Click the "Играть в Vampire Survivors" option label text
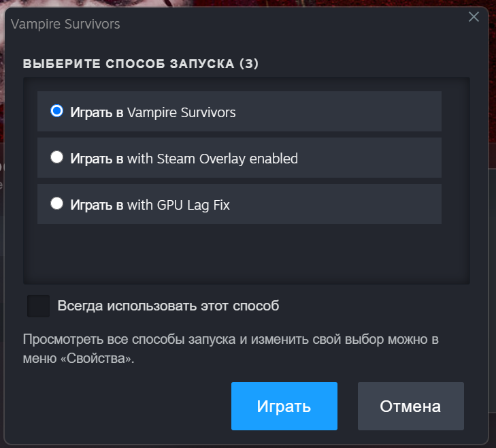 (153, 112)
